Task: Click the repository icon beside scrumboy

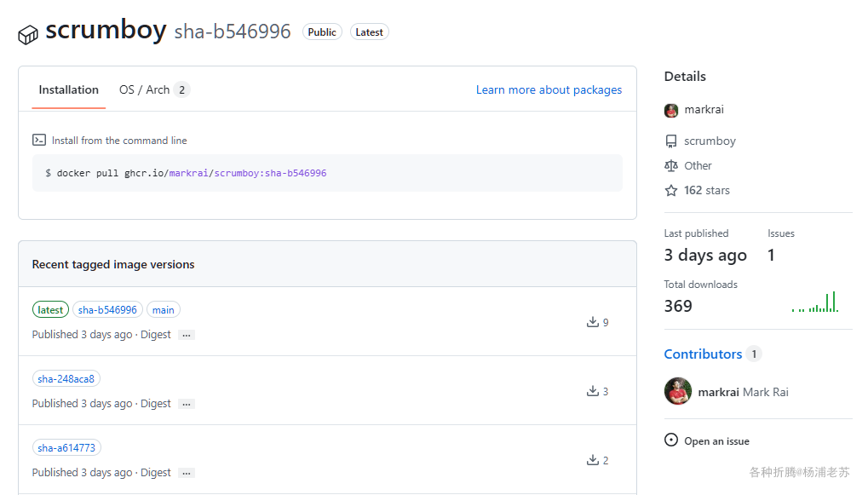Action: point(671,141)
